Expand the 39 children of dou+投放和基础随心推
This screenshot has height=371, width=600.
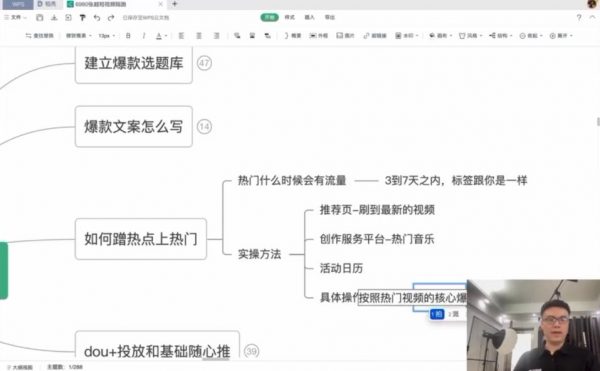click(251, 351)
